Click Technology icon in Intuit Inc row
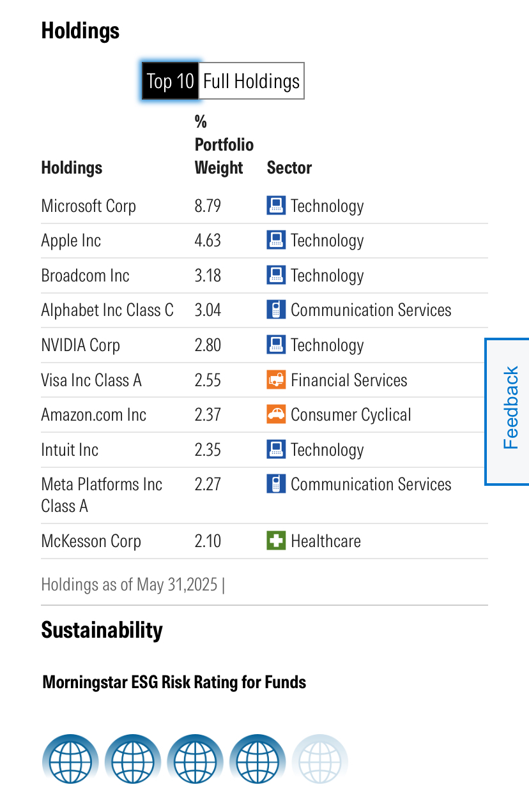This screenshot has width=529, height=812. tap(276, 449)
